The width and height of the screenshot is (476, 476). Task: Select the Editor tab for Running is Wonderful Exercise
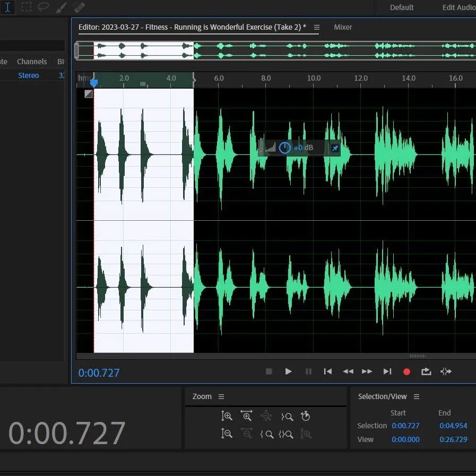tap(192, 27)
